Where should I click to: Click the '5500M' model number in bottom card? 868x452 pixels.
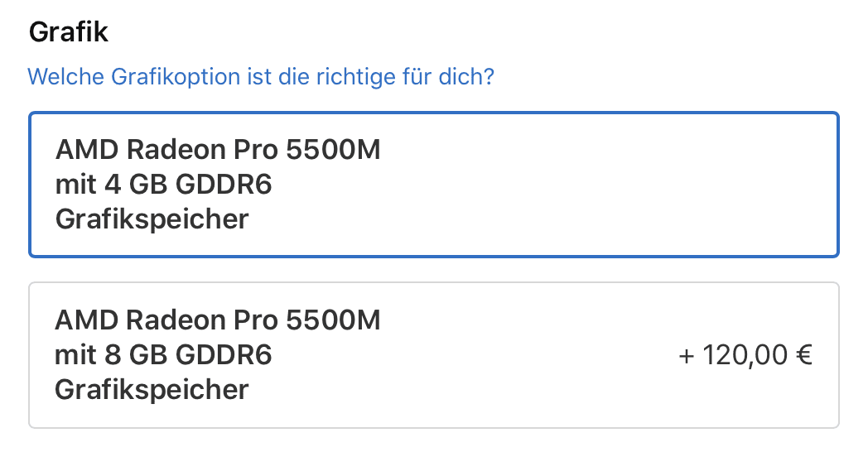pyautogui.click(x=333, y=320)
